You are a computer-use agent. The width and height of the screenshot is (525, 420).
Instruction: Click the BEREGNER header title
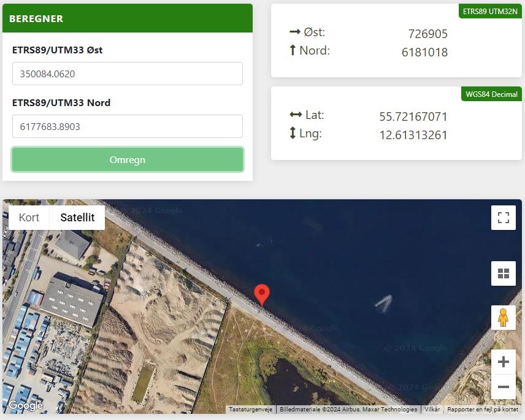tap(36, 19)
